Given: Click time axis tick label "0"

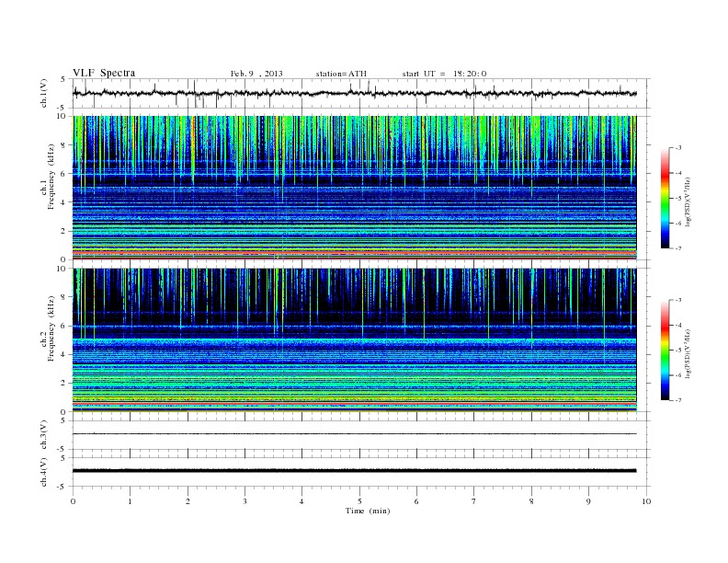Looking at the screenshot, I should (x=73, y=501).
